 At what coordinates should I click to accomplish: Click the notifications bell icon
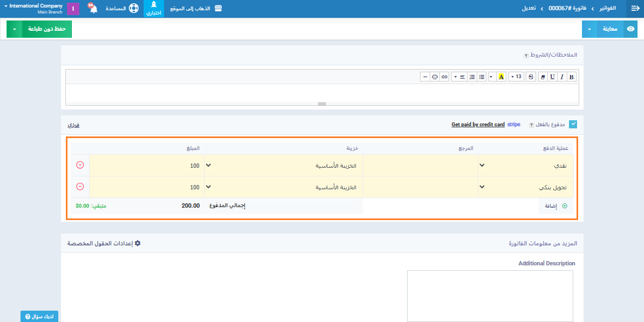93,9
